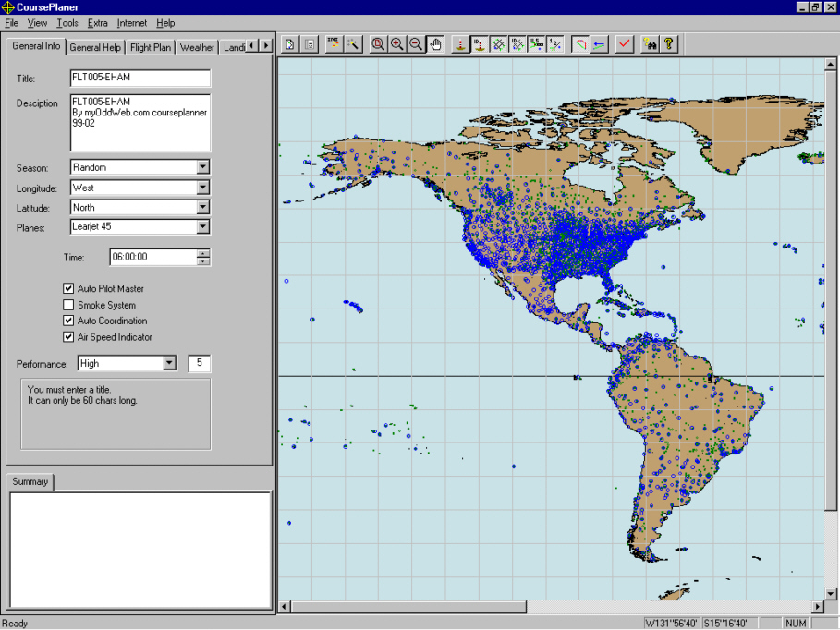Click the map's vertical scrollbar thumb
Image resolution: width=840 pixels, height=630 pixels.
click(x=831, y=290)
